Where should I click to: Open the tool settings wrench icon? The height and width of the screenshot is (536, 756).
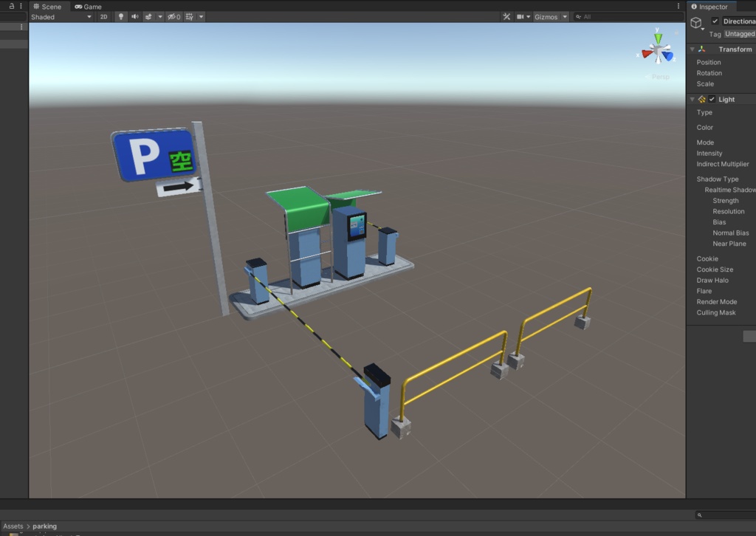pos(505,16)
